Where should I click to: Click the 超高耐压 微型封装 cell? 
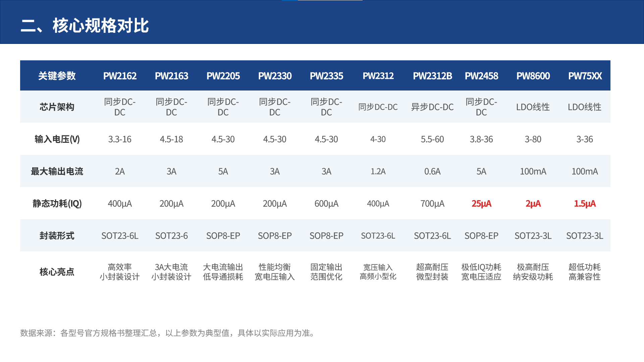click(x=432, y=272)
